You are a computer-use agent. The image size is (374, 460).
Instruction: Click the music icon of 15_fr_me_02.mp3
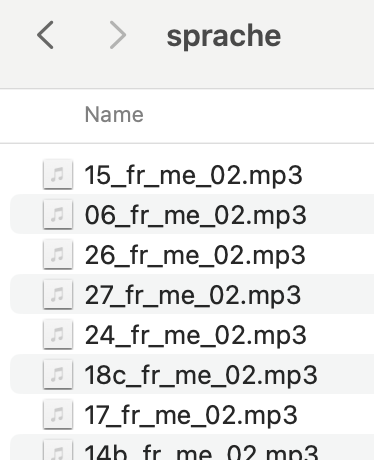58,174
